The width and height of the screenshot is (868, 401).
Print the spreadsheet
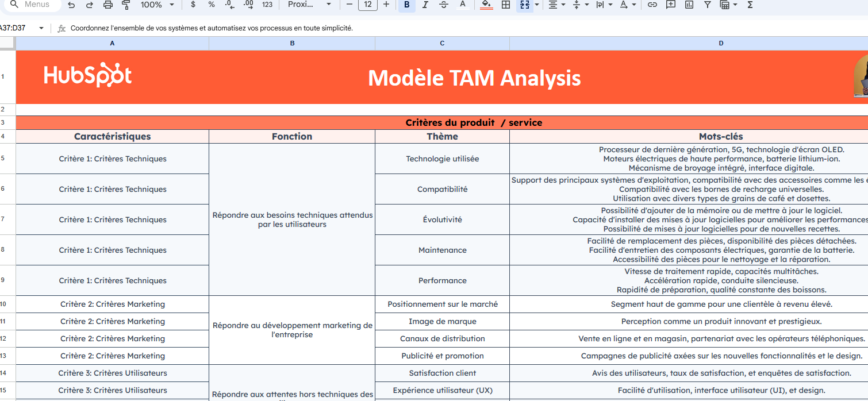click(108, 5)
